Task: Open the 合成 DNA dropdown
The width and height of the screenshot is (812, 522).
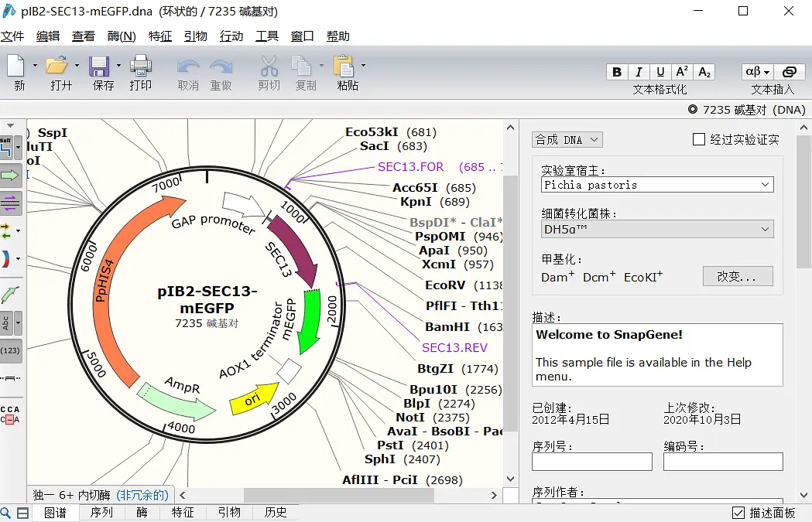Action: pyautogui.click(x=567, y=140)
